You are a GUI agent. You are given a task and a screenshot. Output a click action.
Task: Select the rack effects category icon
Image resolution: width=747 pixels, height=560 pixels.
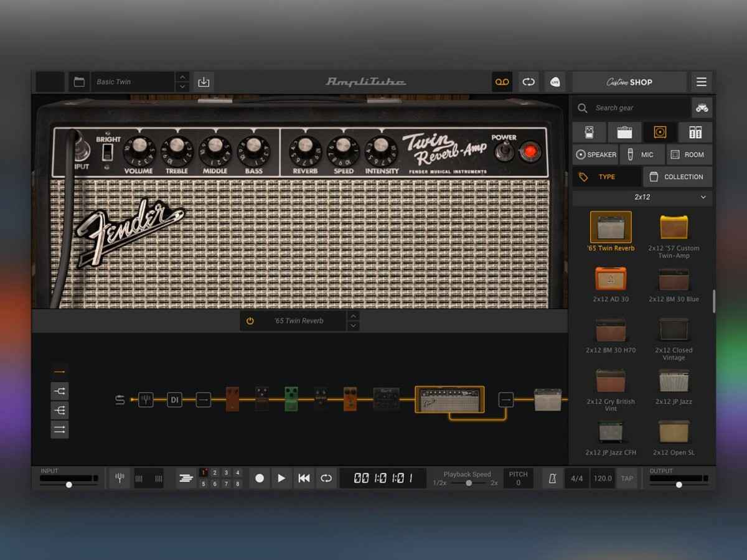click(695, 132)
